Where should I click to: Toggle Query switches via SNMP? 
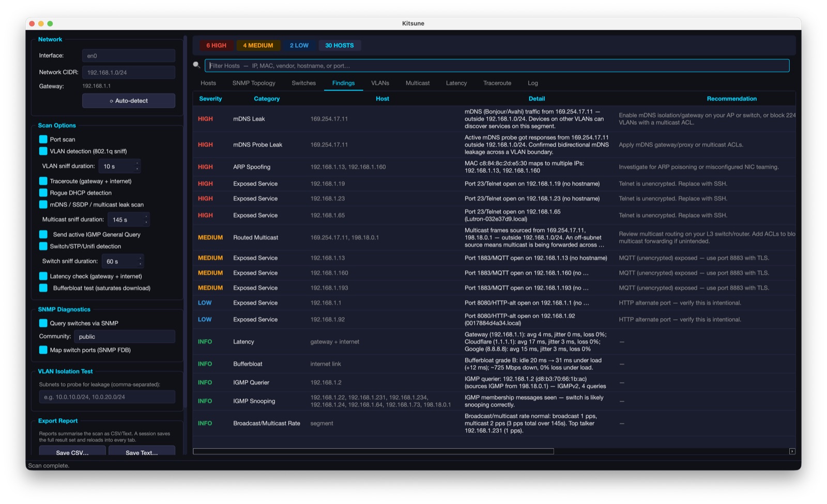pos(43,323)
